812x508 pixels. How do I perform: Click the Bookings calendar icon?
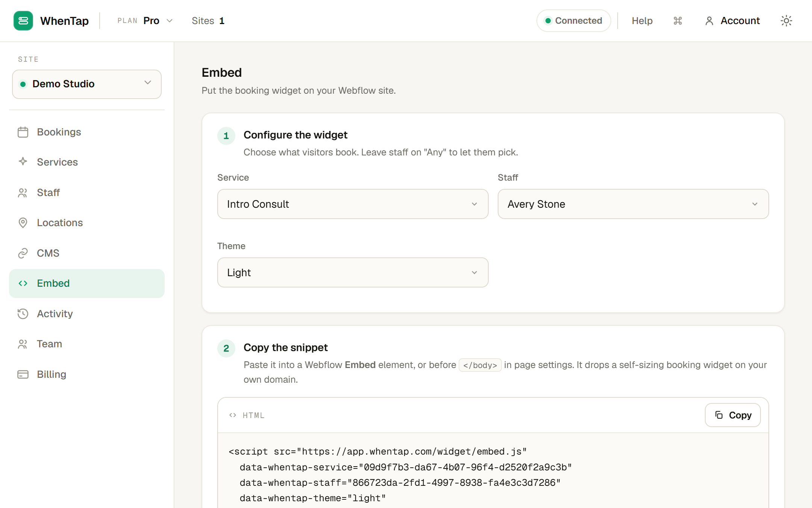23,132
